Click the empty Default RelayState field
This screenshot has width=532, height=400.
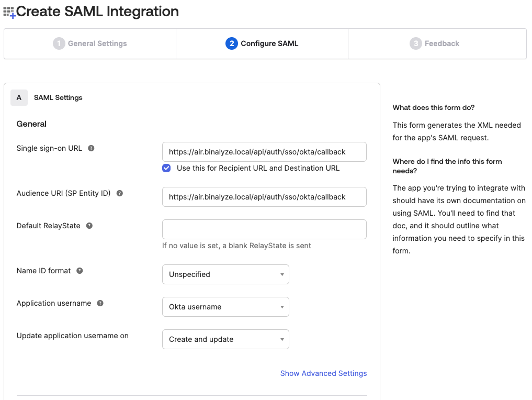tap(264, 229)
